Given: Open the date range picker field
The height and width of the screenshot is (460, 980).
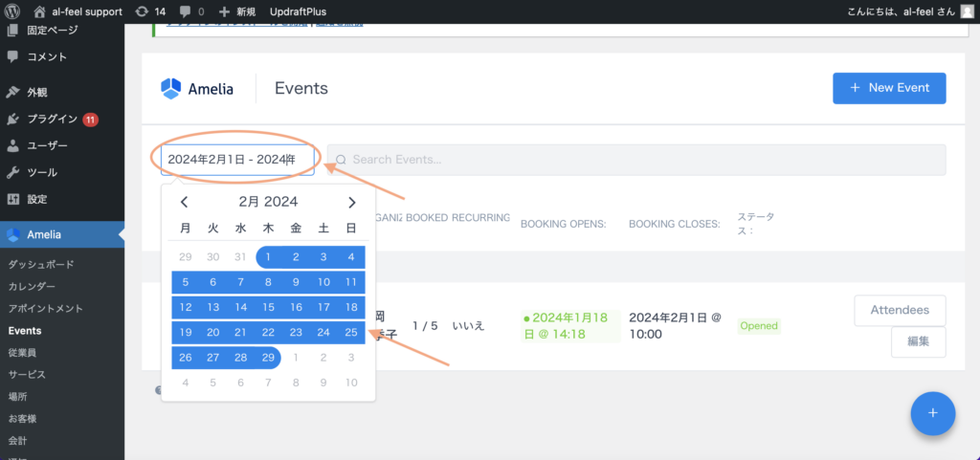Looking at the screenshot, I should [237, 160].
